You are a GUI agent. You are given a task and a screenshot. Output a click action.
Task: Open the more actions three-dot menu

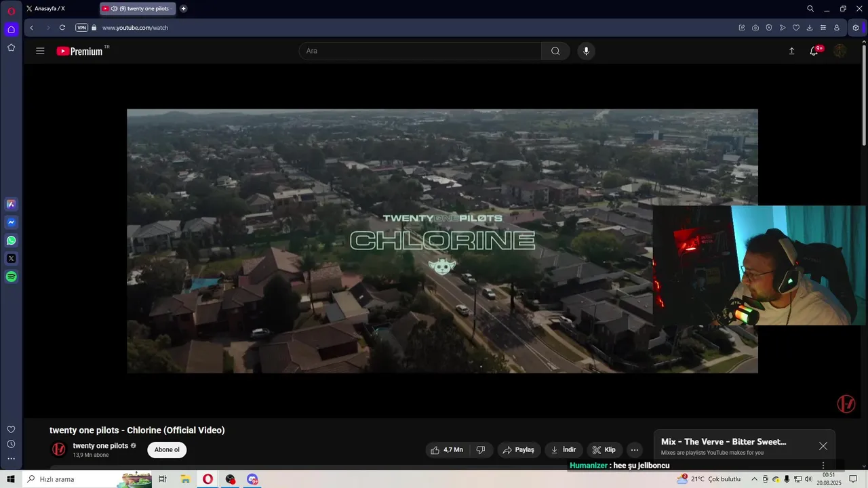[634, 449]
